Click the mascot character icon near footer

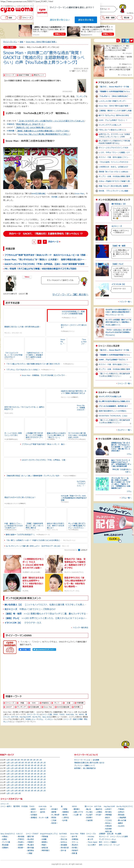[125, 745]
